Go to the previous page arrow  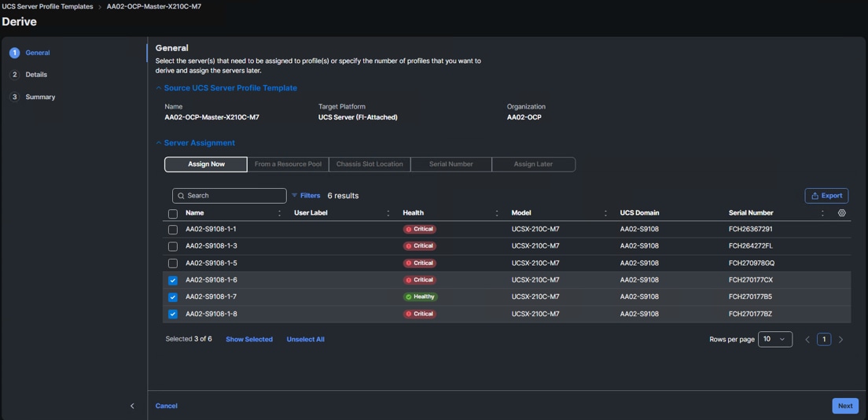pos(807,340)
